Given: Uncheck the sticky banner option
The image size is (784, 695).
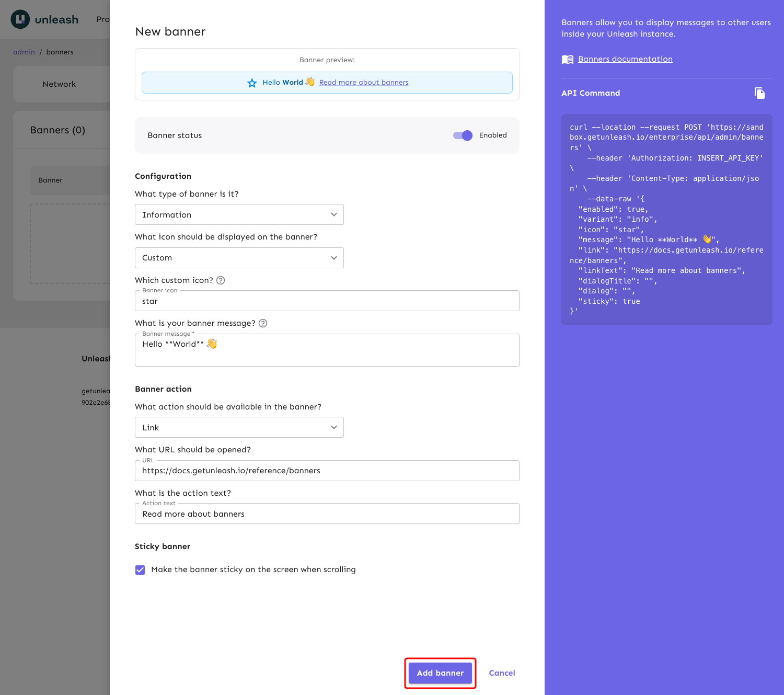Looking at the screenshot, I should pyautogui.click(x=140, y=569).
